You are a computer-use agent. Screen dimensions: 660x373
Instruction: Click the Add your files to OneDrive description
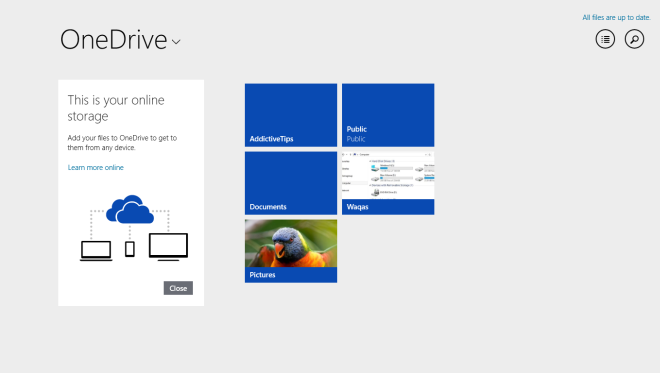click(122, 143)
